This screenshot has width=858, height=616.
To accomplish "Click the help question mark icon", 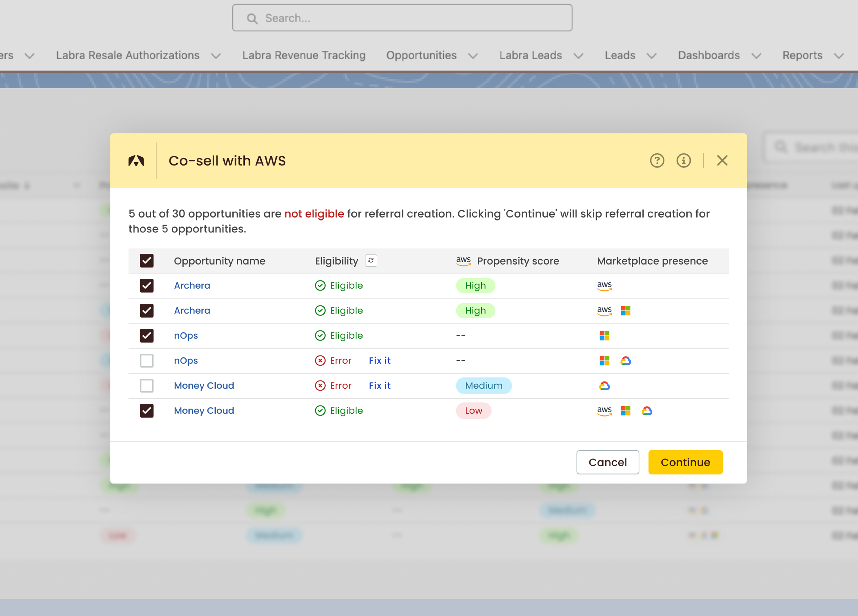I will (x=657, y=160).
